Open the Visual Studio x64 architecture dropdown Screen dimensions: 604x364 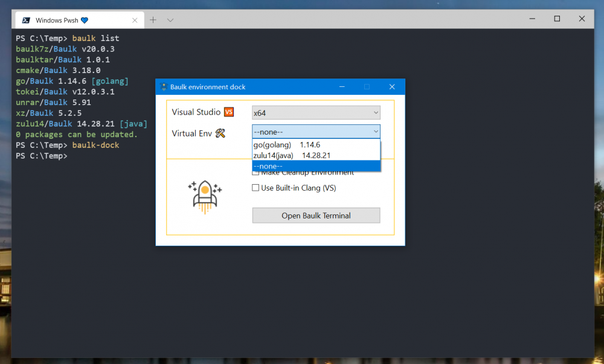pyautogui.click(x=316, y=113)
